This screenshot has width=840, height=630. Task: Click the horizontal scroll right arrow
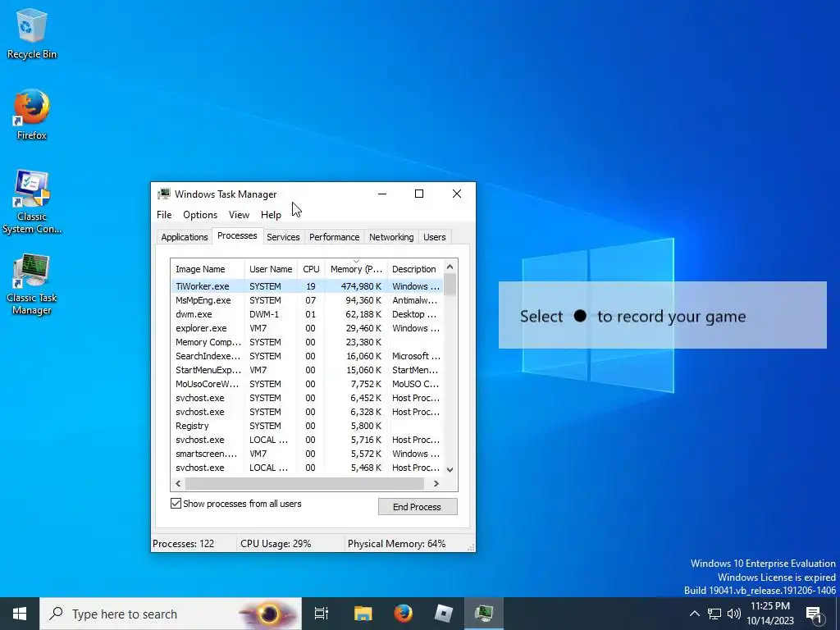tap(436, 483)
